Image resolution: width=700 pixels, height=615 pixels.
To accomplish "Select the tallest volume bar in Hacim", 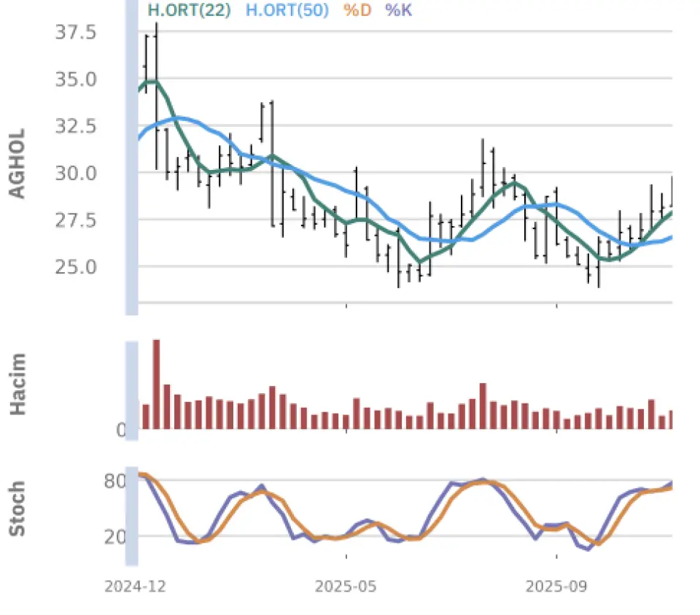I will (x=156, y=384).
